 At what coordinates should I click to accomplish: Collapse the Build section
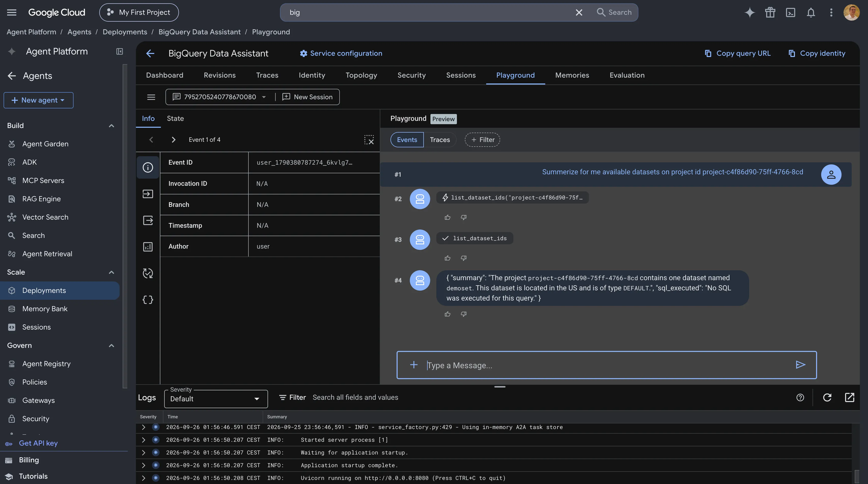(111, 126)
